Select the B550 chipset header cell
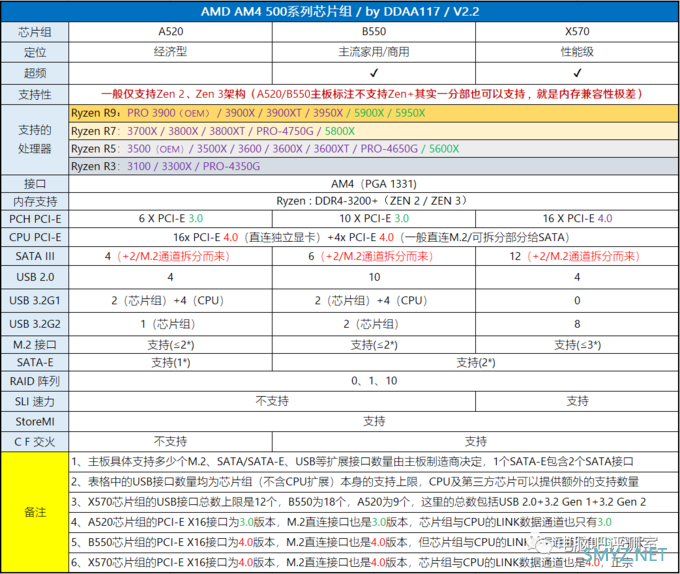The image size is (680, 574). click(374, 32)
